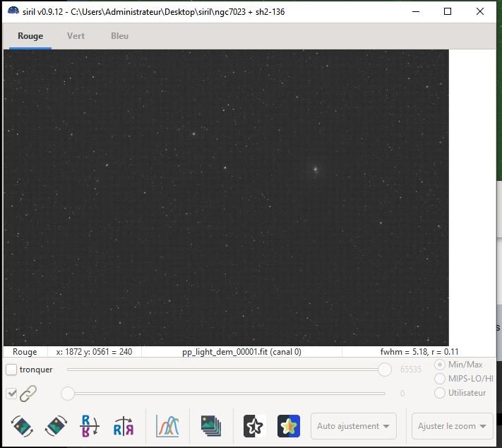Switch to the Vert channel tab
Screen dimensions: 502x448
tap(76, 36)
